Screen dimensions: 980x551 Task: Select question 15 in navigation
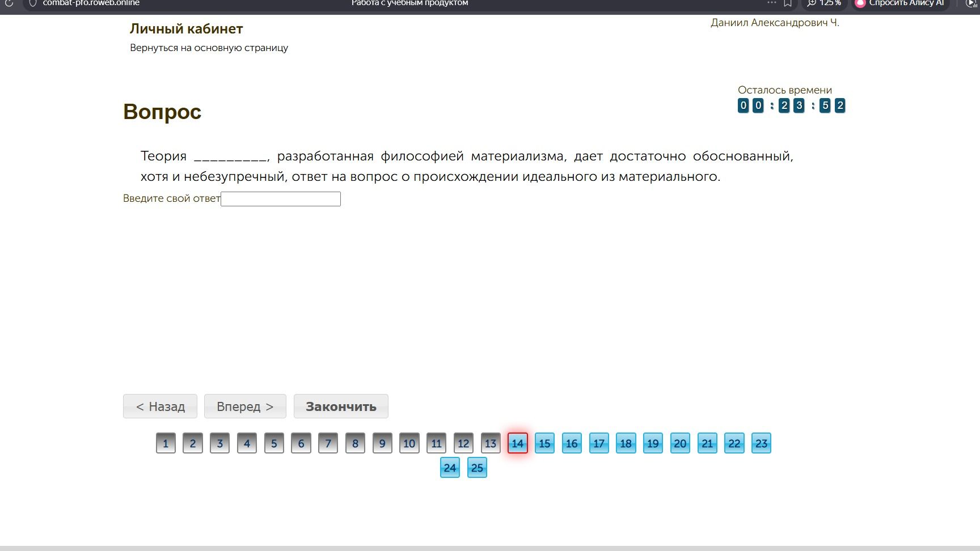[x=544, y=443]
